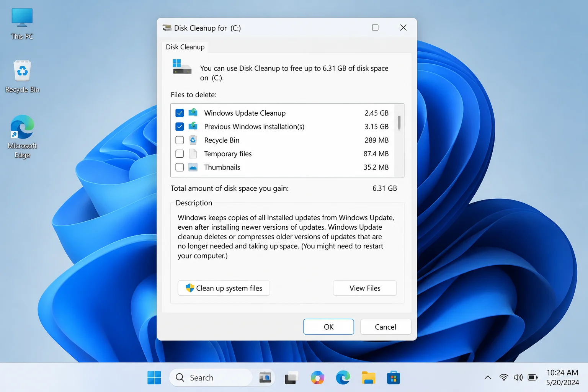Viewport: 588px width, 392px height.
Task: Select the Recycle Bin list entry text
Action: pos(222,140)
